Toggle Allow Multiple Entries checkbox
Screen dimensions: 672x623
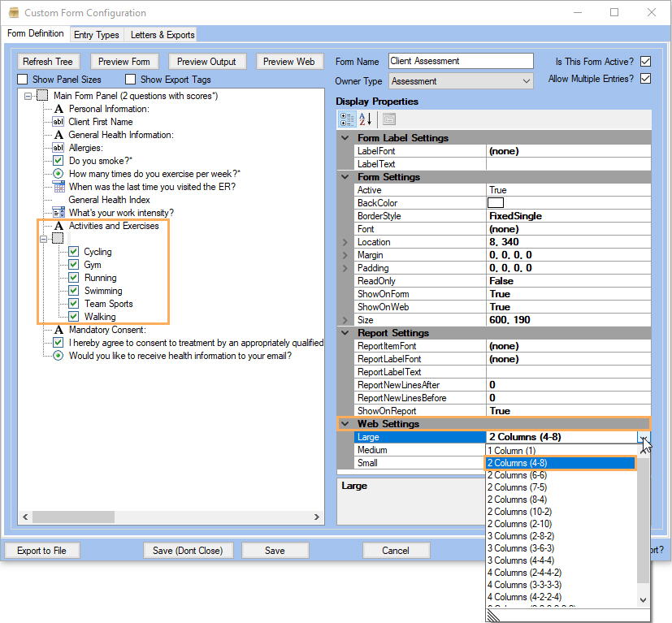(x=645, y=79)
